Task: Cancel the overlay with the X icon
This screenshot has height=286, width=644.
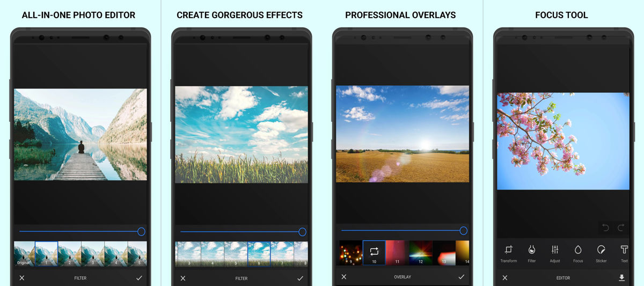Action: (x=344, y=277)
